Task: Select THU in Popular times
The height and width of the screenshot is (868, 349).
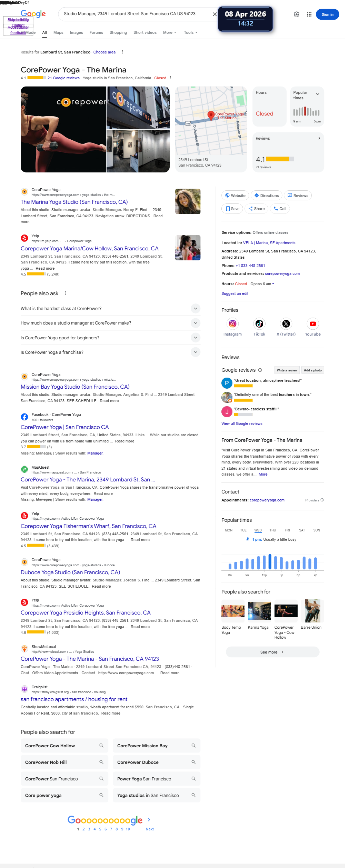Action: point(272,530)
